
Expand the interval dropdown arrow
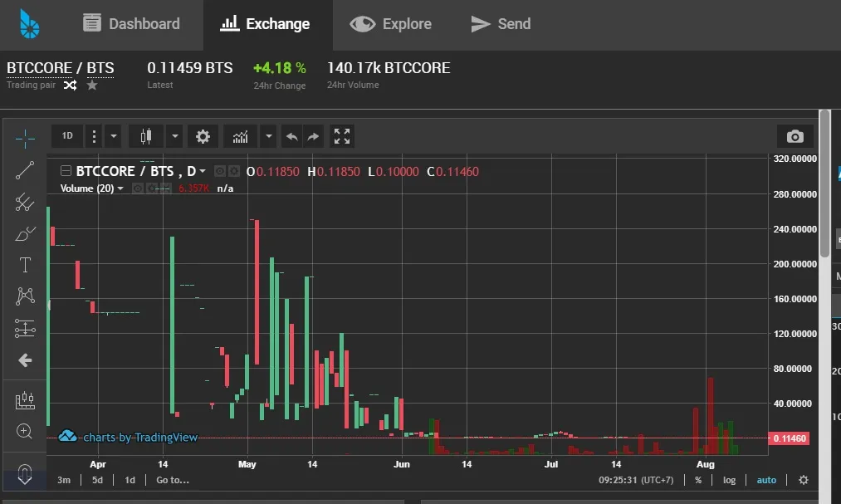pos(113,136)
